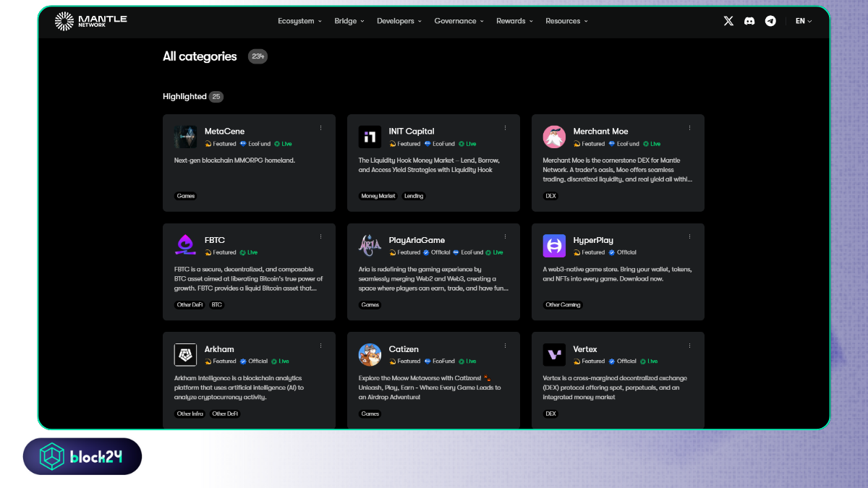Click the Games tag on Catizen

point(370,414)
